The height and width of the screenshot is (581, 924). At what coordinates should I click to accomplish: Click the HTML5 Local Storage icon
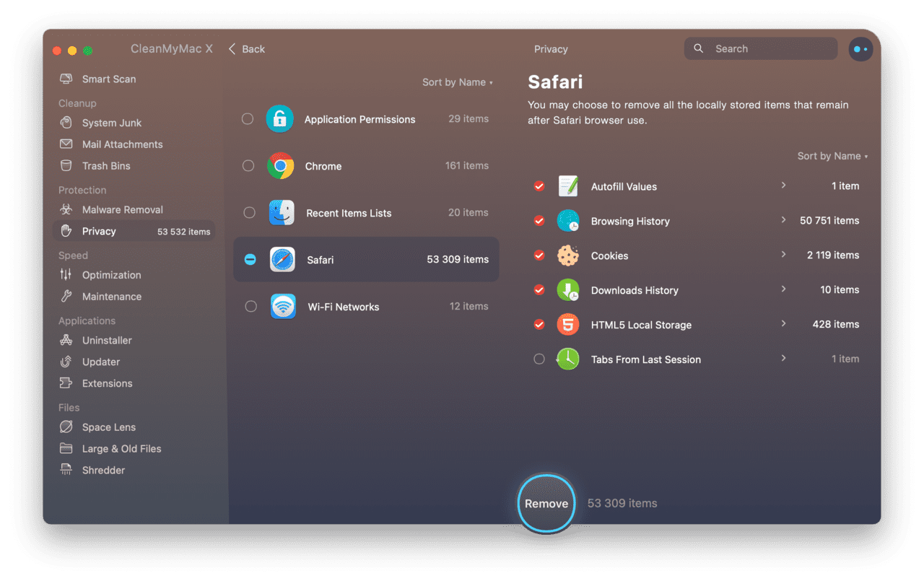tap(568, 325)
